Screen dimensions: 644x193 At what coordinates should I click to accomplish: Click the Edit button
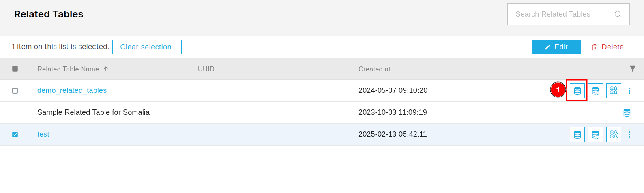(x=556, y=47)
